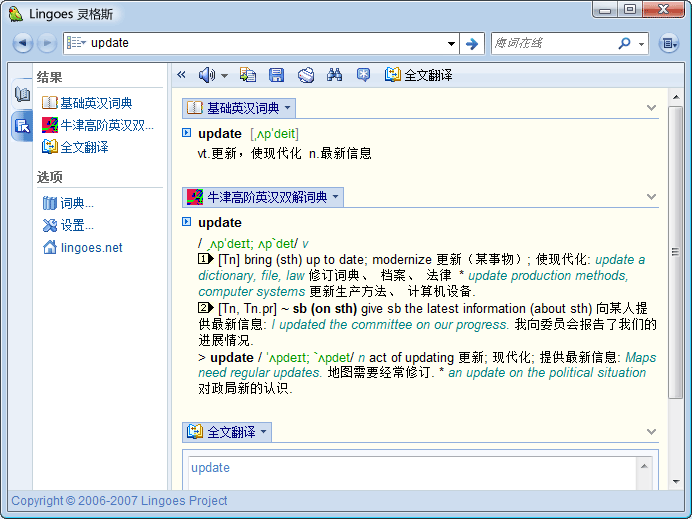692x519 pixels.
Task: Click the 结果 heading in the sidebar
Action: tap(49, 77)
